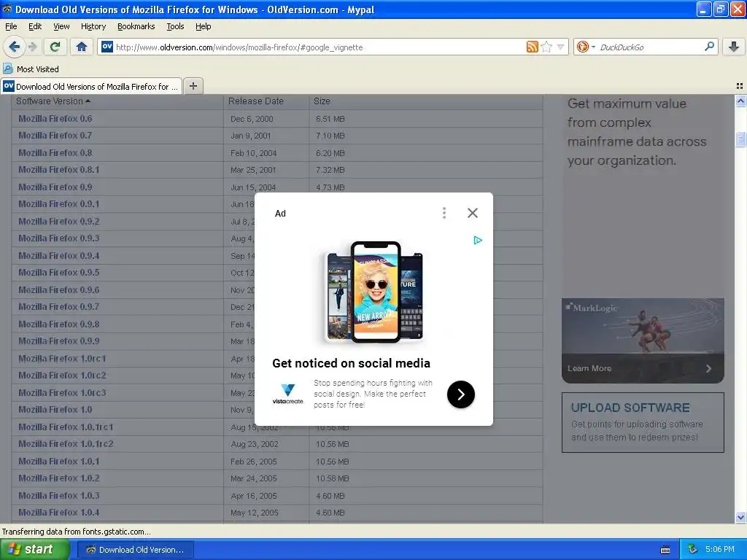
Task: Subscribe via the orange RSS feed icon
Action: [x=532, y=47]
